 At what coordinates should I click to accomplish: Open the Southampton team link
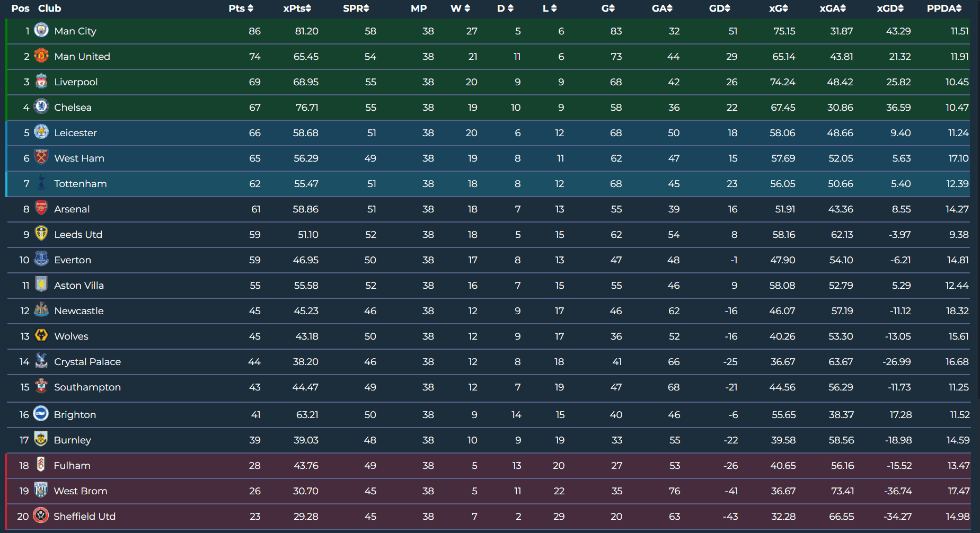pyautogui.click(x=87, y=387)
